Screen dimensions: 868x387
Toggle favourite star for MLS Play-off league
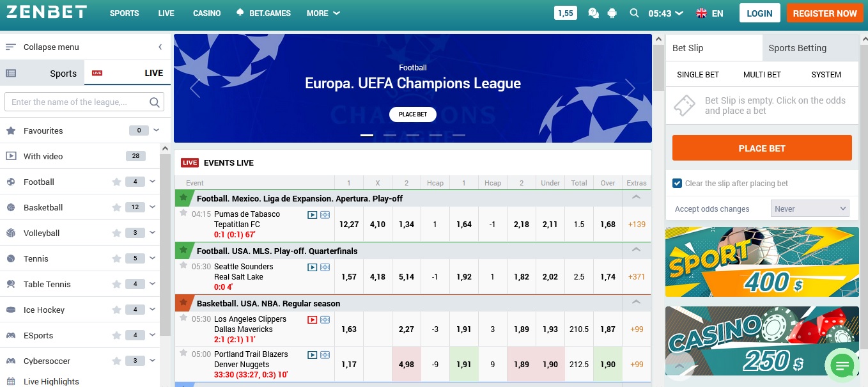click(183, 250)
